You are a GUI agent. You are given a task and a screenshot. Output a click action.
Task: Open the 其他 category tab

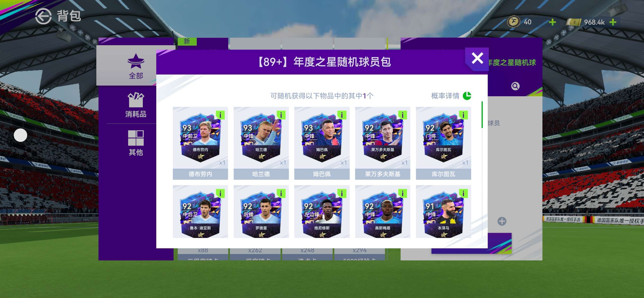click(x=136, y=143)
